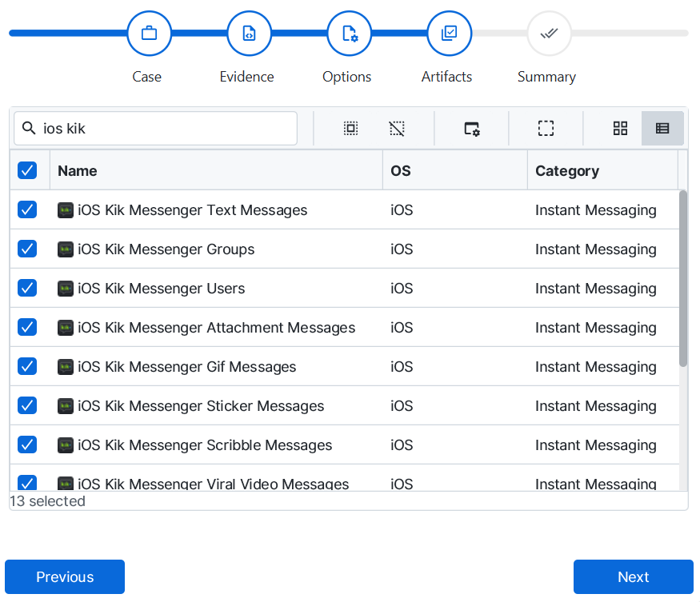Image resolution: width=700 pixels, height=602 pixels.
Task: Click the iOS value in Gif Messages row
Action: [402, 367]
